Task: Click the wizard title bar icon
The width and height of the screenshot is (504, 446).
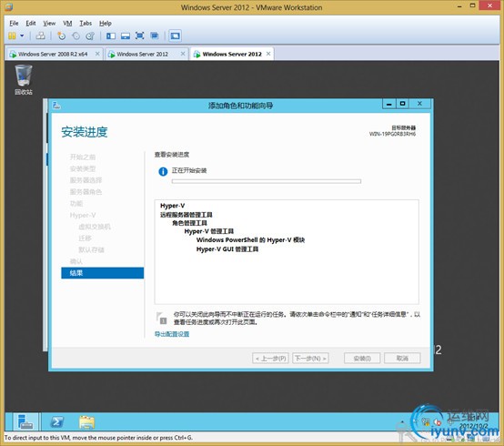Action: pyautogui.click(x=56, y=106)
